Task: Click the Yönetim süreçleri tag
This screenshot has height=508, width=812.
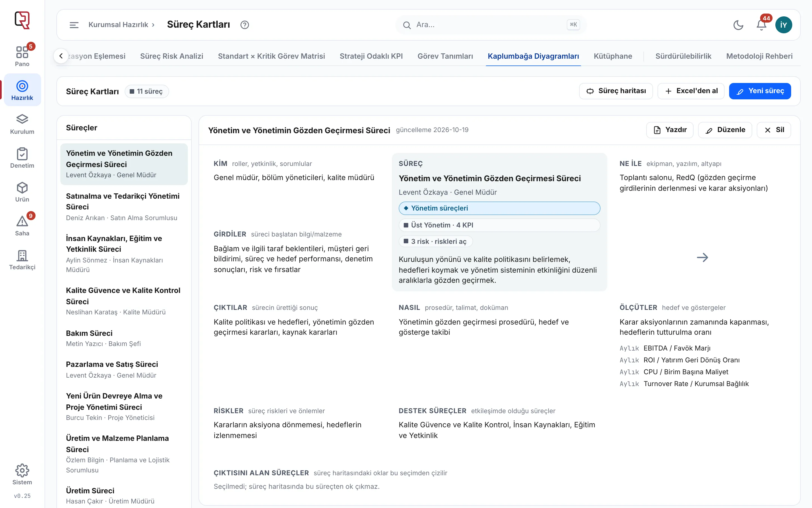Action: (499, 208)
